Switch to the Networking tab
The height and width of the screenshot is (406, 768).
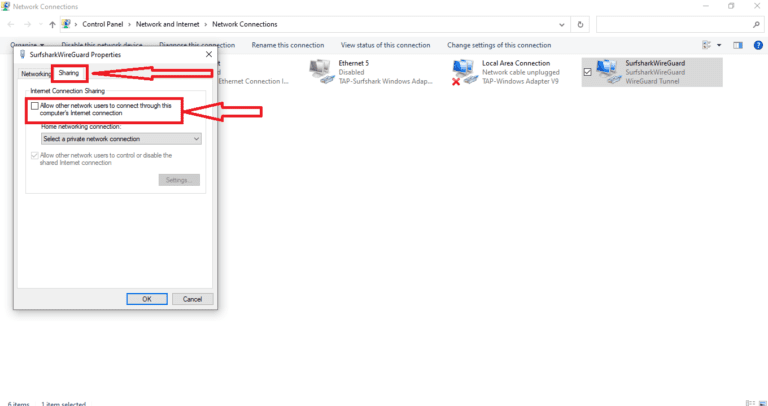36,73
